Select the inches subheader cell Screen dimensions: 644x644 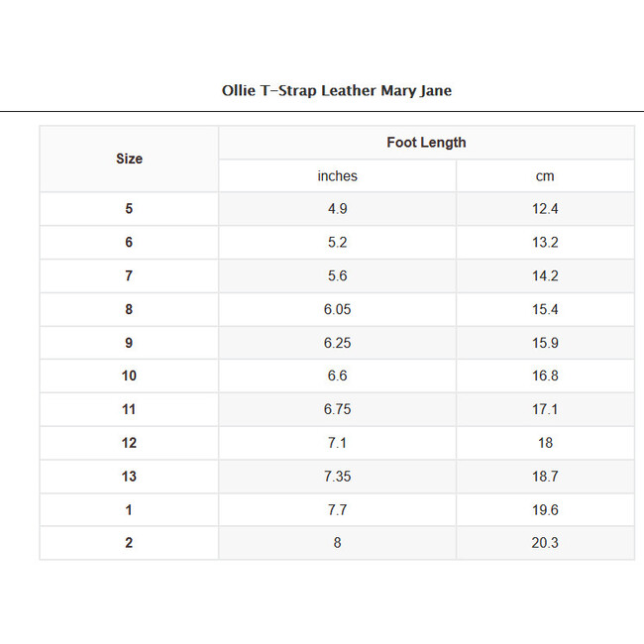click(x=337, y=176)
